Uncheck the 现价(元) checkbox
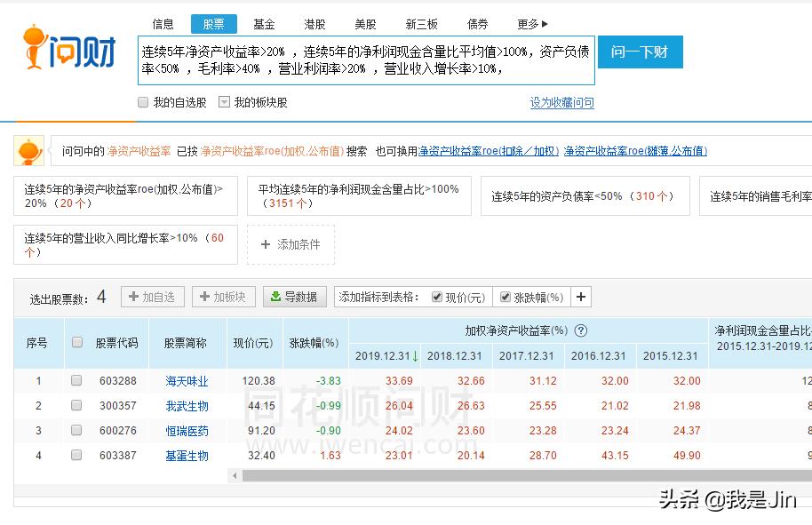 click(436, 297)
